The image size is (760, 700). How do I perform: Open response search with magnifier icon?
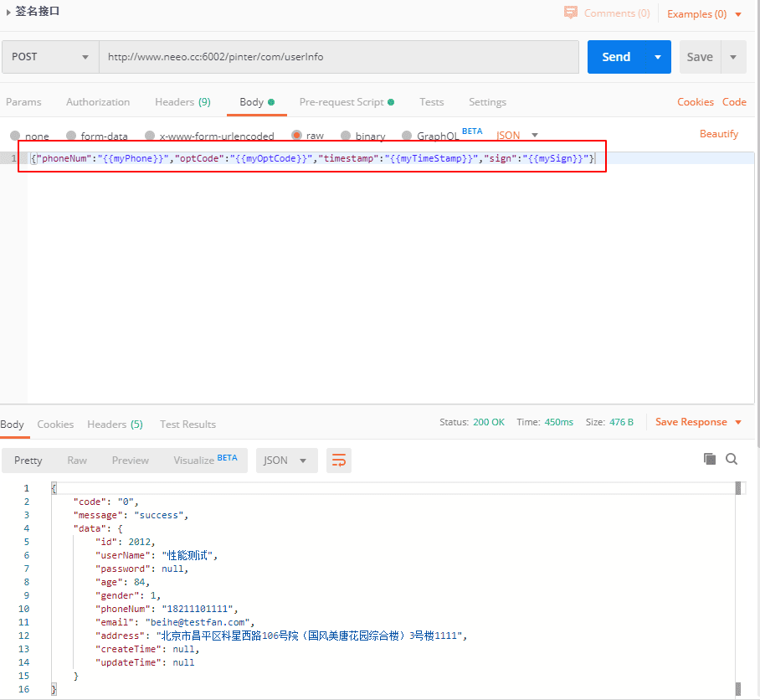click(x=732, y=459)
